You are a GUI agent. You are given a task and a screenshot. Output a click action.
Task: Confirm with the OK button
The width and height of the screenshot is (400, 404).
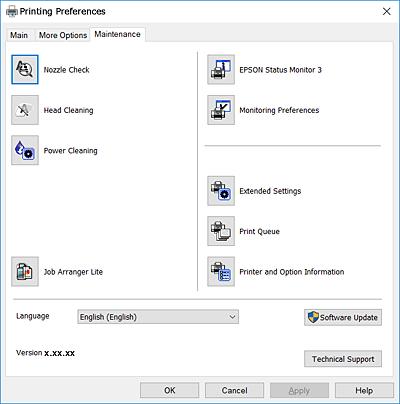[170, 390]
